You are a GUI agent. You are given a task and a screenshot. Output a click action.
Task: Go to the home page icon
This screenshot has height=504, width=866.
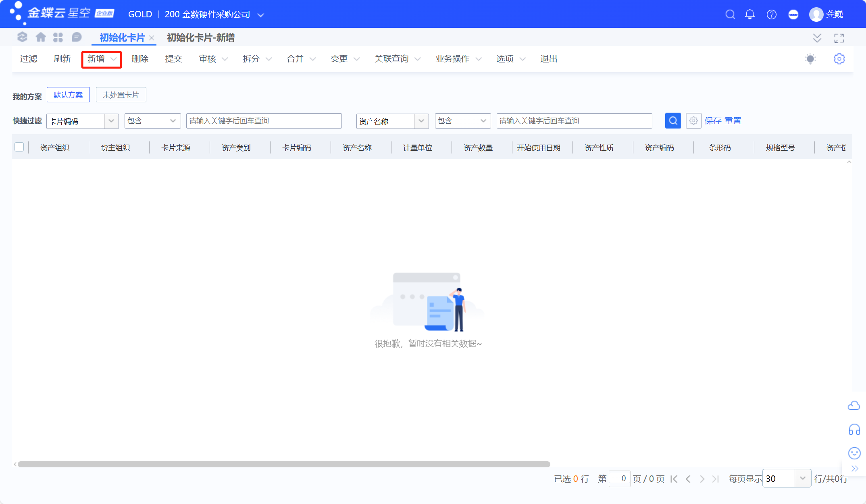point(41,37)
